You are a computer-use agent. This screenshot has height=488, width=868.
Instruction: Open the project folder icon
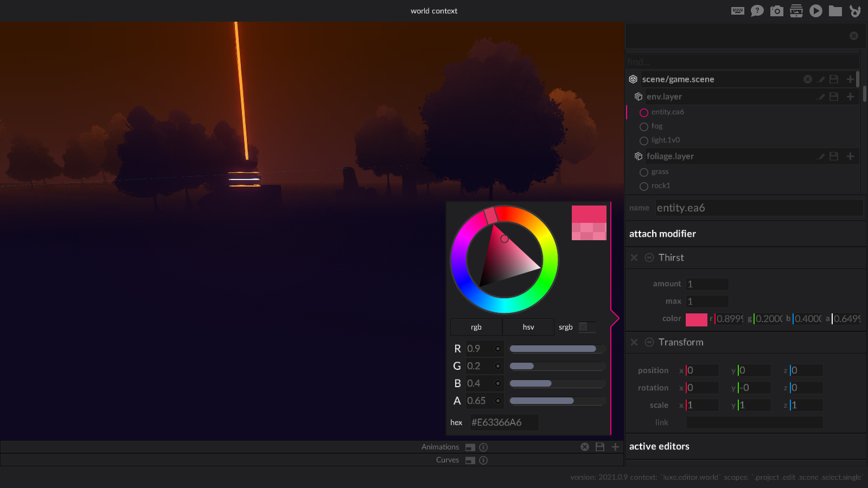point(835,11)
